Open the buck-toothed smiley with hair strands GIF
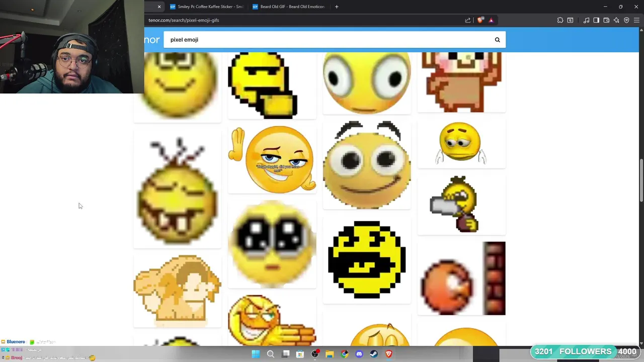Screen dimensions: 644x362 click(x=177, y=189)
